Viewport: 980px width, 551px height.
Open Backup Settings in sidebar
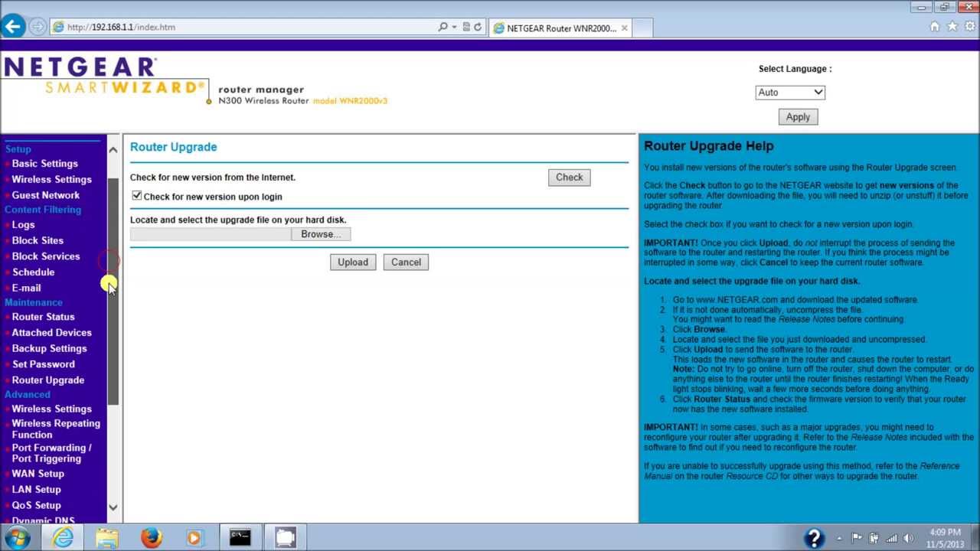point(49,348)
